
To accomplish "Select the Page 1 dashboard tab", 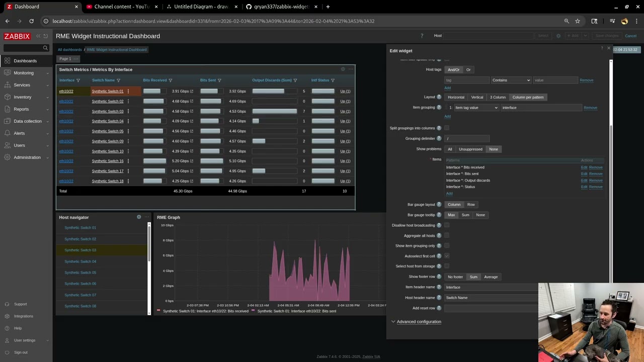I will pyautogui.click(x=65, y=59).
